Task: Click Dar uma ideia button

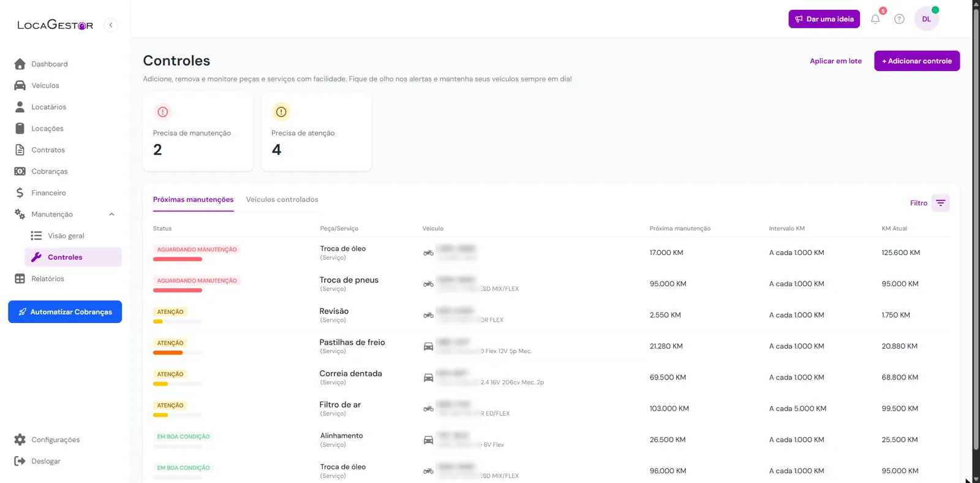Action: [x=824, y=19]
